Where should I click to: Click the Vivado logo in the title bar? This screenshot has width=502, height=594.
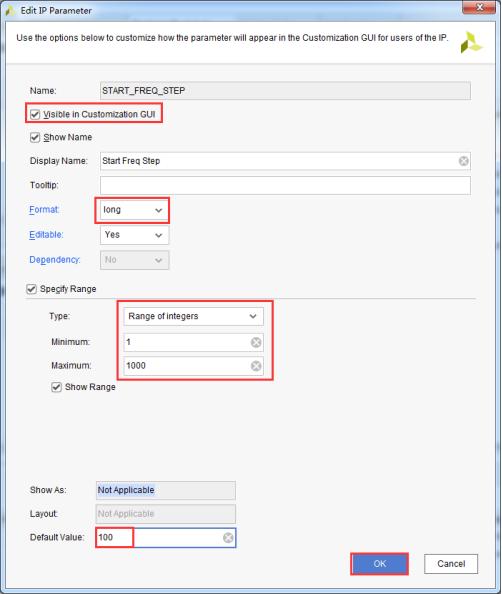[11, 10]
